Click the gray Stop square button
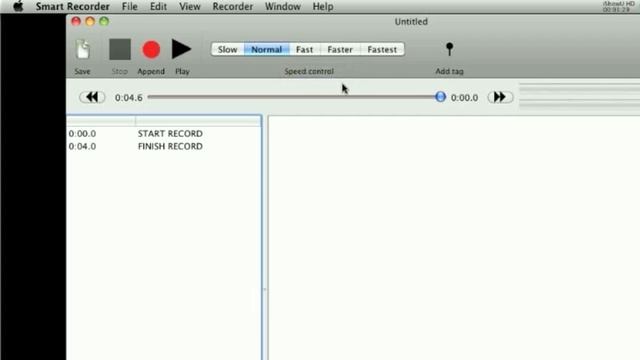 [x=120, y=49]
